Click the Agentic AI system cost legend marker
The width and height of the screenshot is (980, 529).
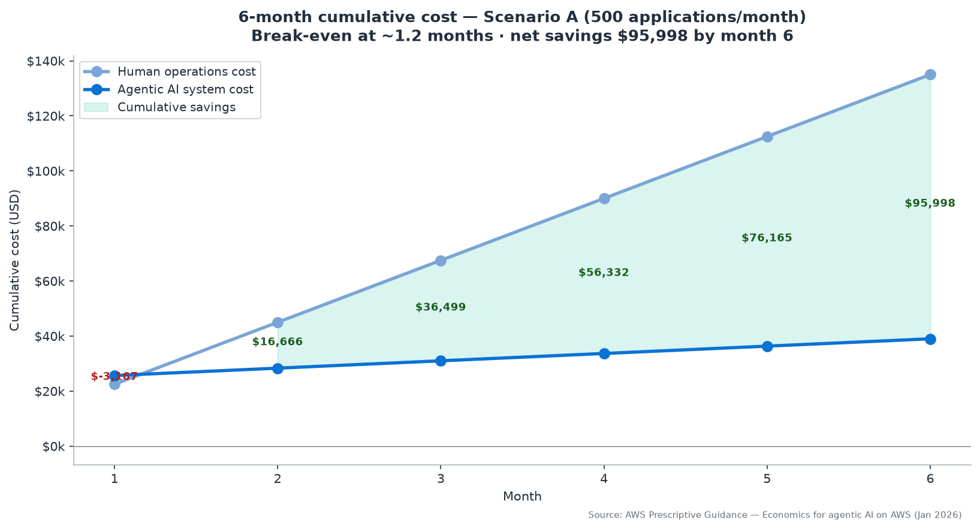click(97, 90)
